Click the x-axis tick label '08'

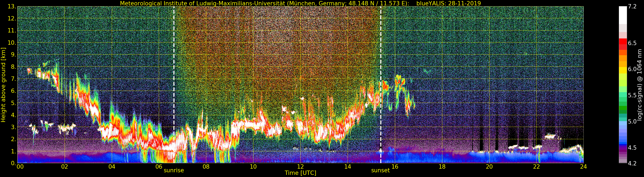pos(206,167)
